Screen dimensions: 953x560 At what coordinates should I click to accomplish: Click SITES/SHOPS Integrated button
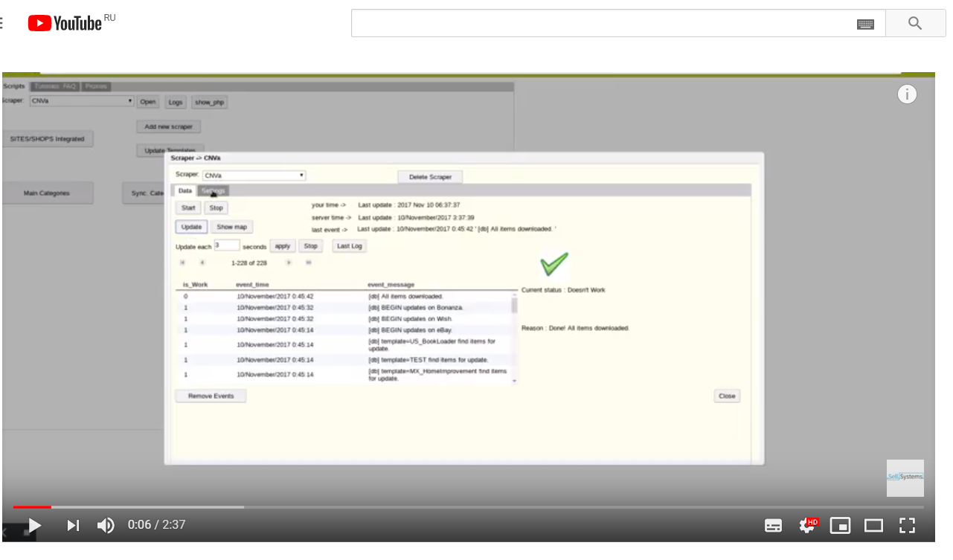pos(47,139)
